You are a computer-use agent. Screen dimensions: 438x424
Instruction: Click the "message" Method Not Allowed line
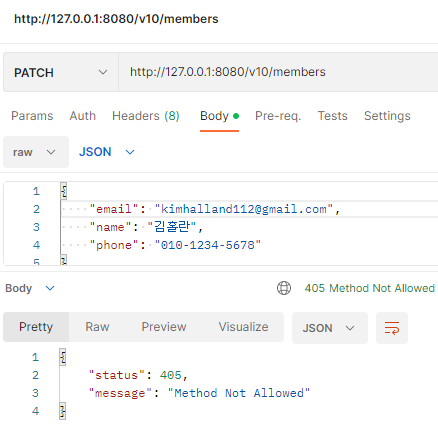pos(199,393)
